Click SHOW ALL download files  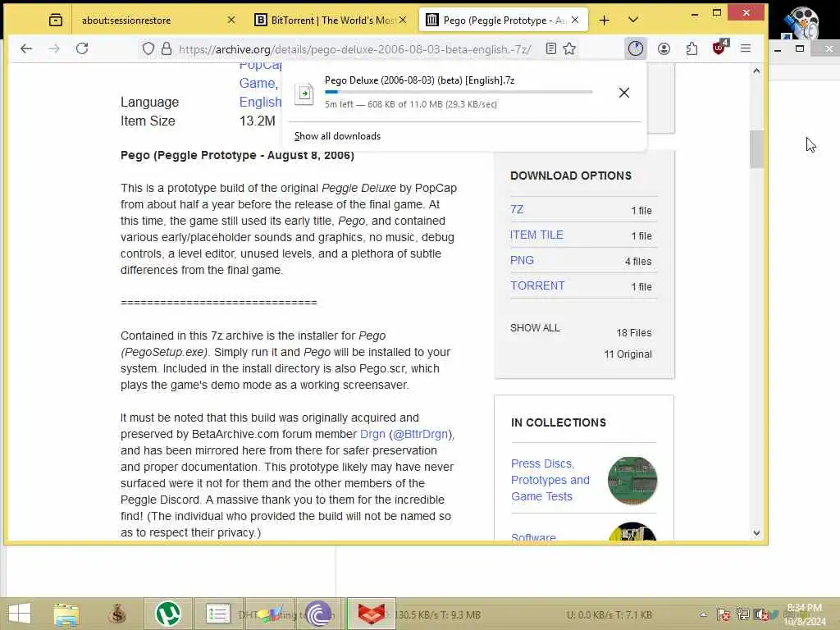tap(535, 328)
